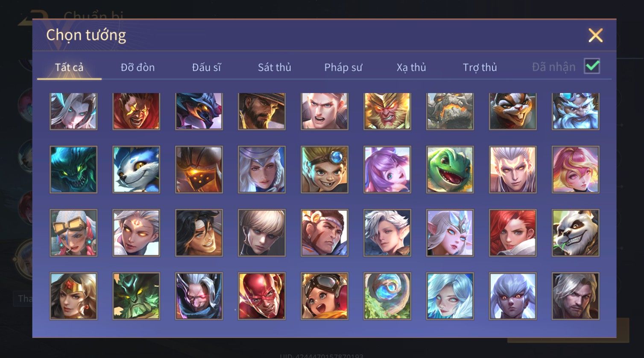Image resolution: width=644 pixels, height=358 pixels.
Task: Pick the golden monkey king hero
Action: point(387,111)
